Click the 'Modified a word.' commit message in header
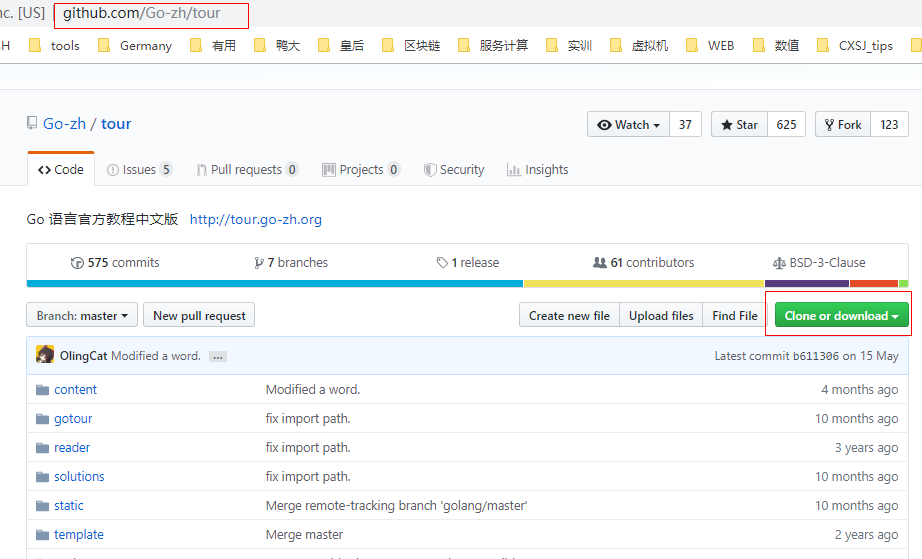 click(156, 356)
